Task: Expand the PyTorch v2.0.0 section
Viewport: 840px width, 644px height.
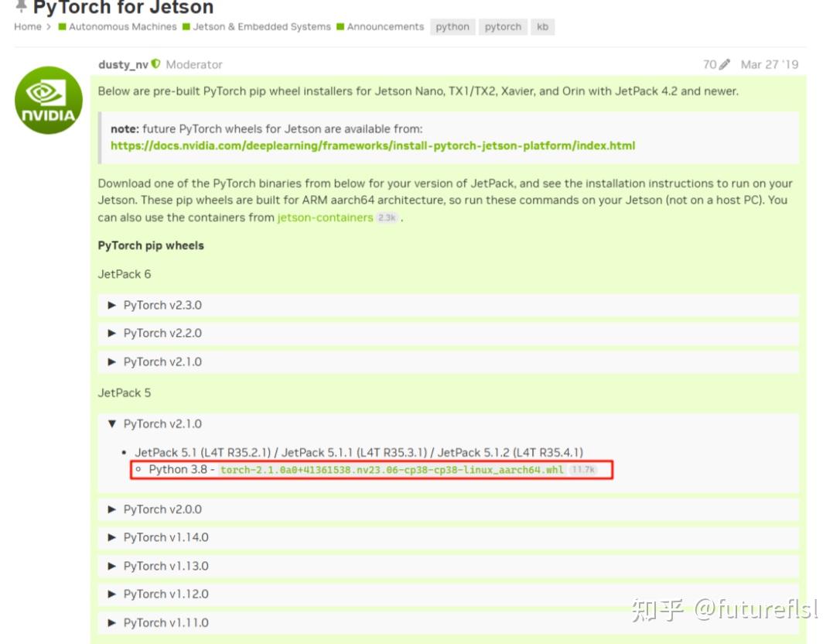Action: pyautogui.click(x=448, y=509)
